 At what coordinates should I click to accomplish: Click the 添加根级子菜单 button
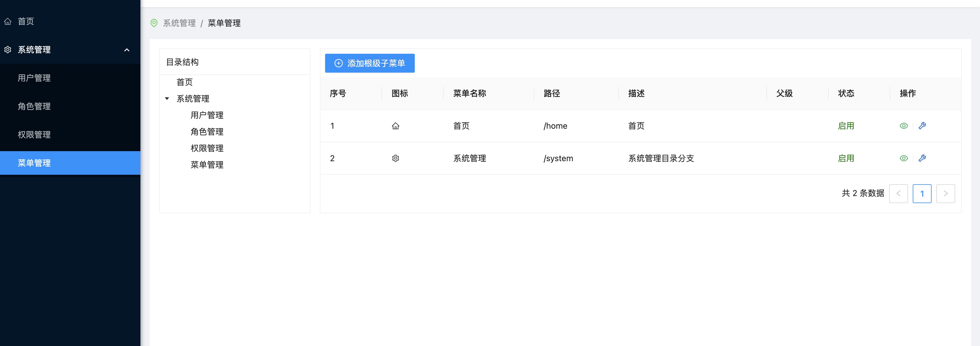[369, 63]
